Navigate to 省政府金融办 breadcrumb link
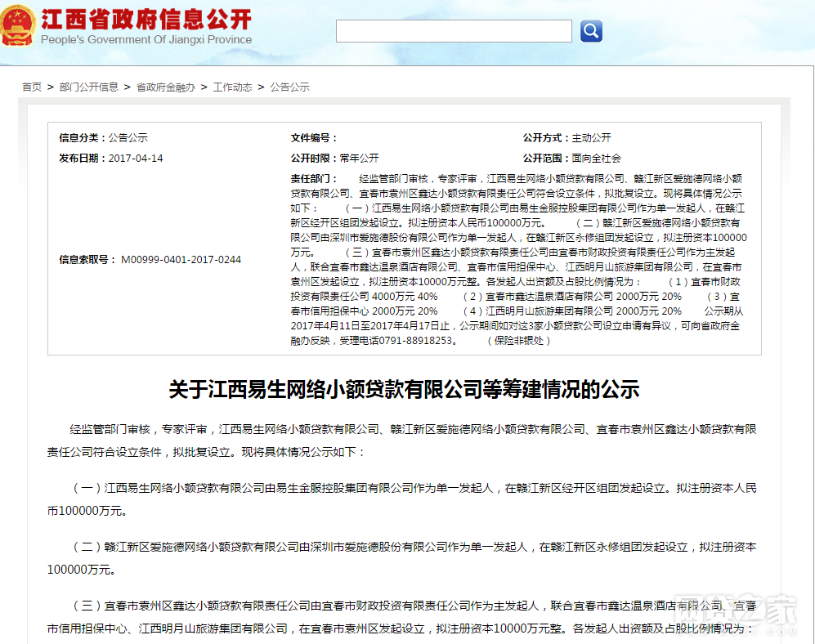The image size is (815, 644). (165, 87)
